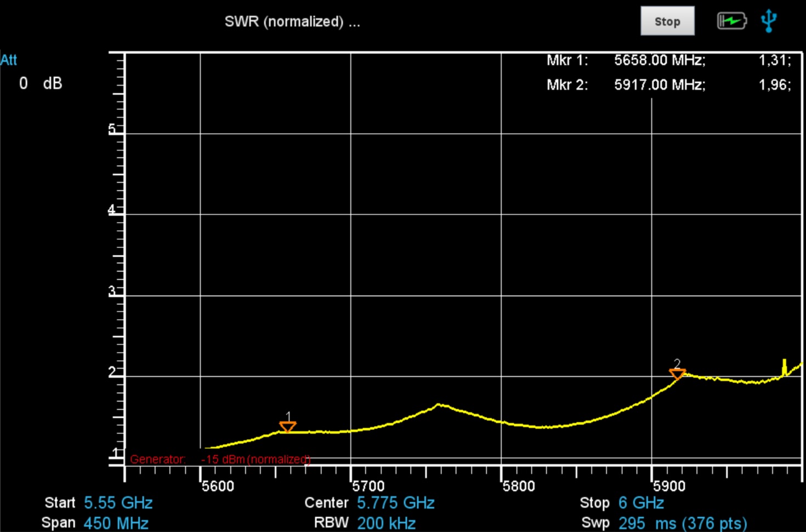Click the battery charging status icon

731,21
